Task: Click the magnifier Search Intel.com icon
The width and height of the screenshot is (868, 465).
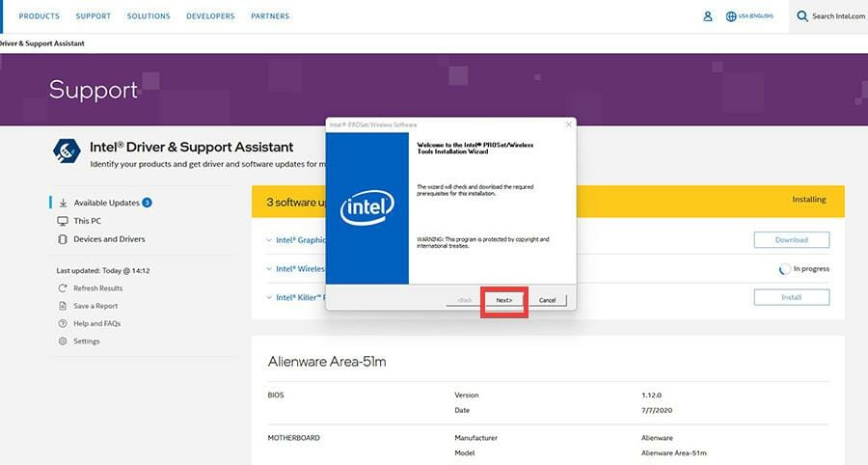Action: click(x=802, y=16)
